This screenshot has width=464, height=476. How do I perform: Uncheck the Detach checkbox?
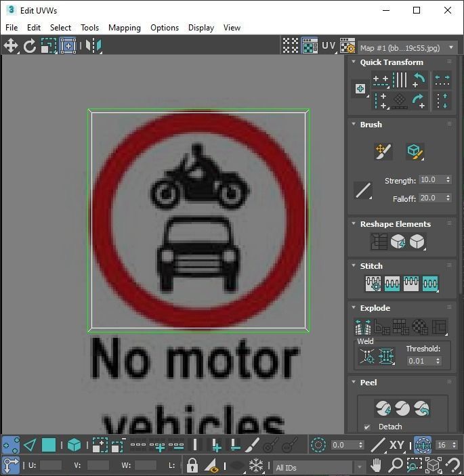[x=367, y=427]
